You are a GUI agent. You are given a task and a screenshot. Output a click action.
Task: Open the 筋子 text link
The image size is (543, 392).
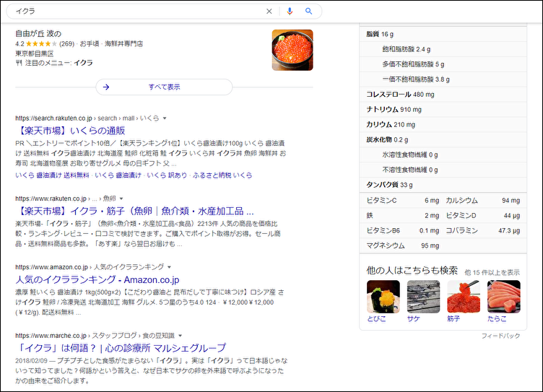pos(453,318)
